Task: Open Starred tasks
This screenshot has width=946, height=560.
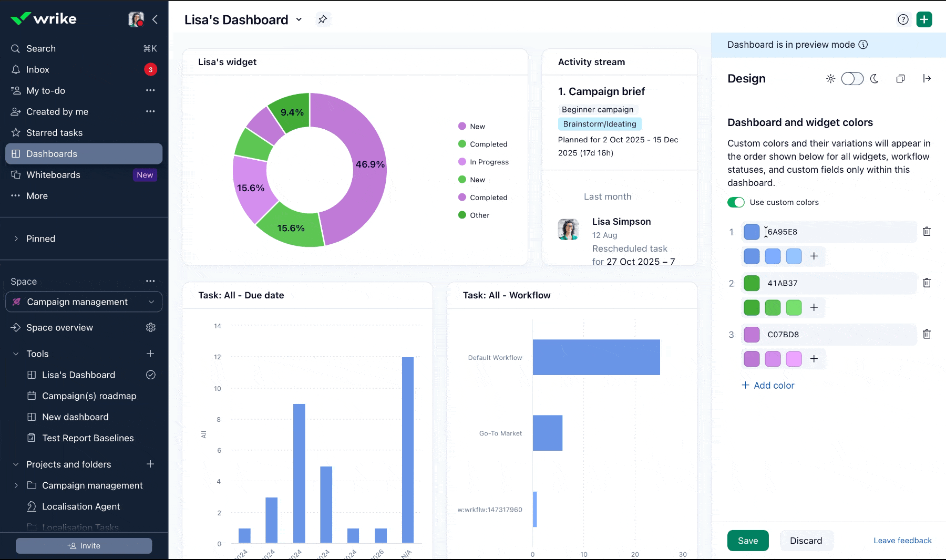Action: (x=84, y=132)
